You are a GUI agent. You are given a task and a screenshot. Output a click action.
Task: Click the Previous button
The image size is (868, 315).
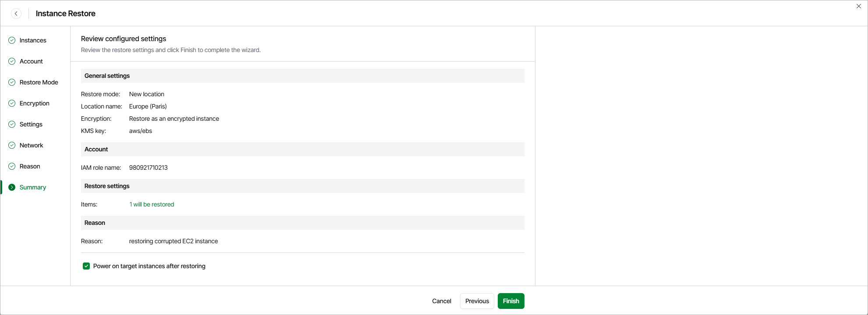tap(477, 301)
